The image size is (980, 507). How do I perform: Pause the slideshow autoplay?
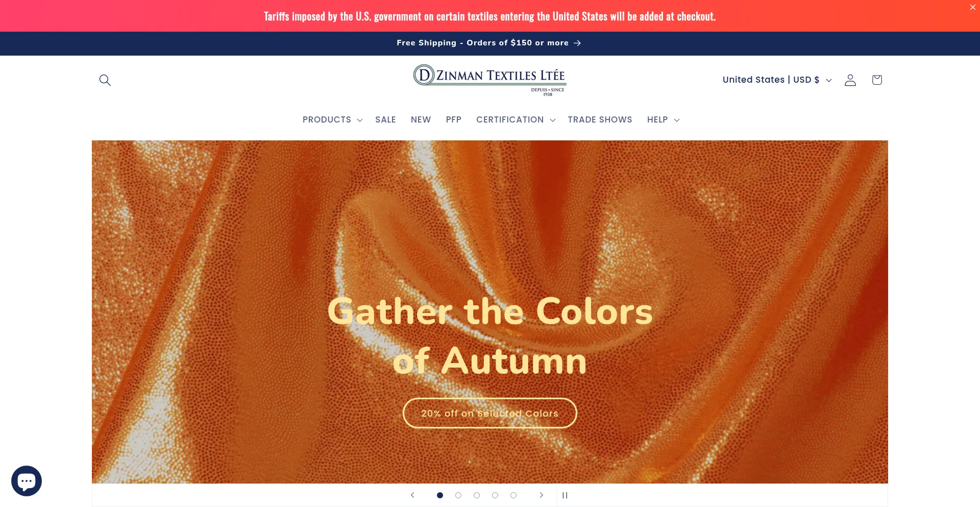pyautogui.click(x=565, y=495)
